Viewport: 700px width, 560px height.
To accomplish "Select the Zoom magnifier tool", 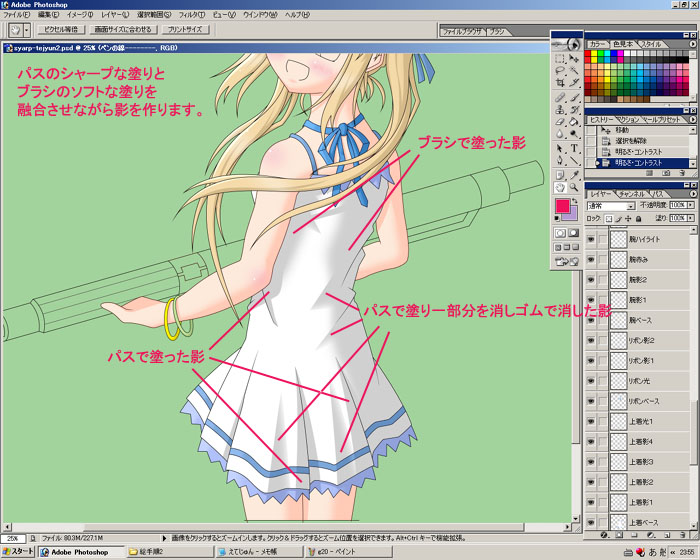I will [x=574, y=188].
